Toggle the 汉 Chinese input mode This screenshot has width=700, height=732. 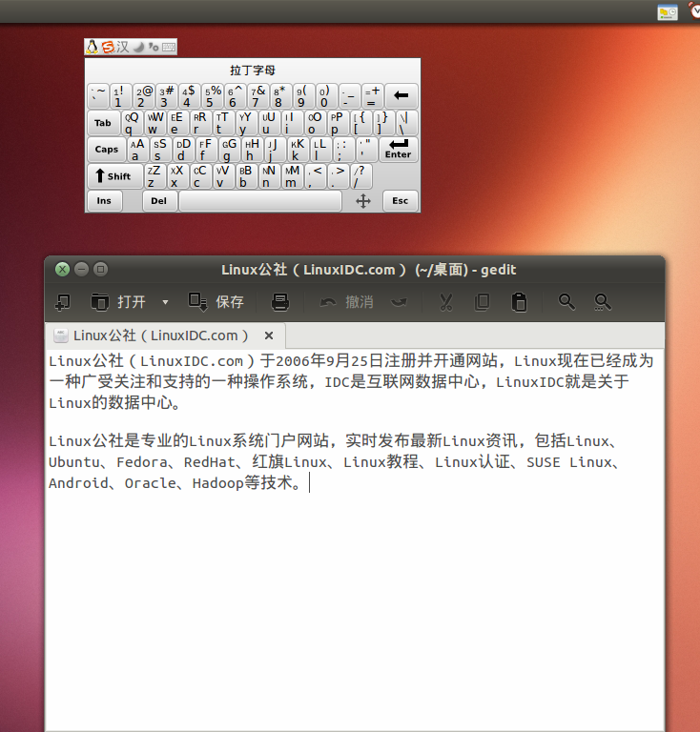click(123, 47)
